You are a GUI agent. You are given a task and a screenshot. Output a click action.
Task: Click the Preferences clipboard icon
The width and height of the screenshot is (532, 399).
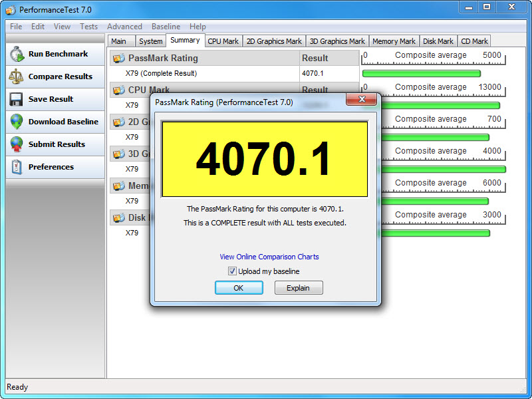coord(16,167)
